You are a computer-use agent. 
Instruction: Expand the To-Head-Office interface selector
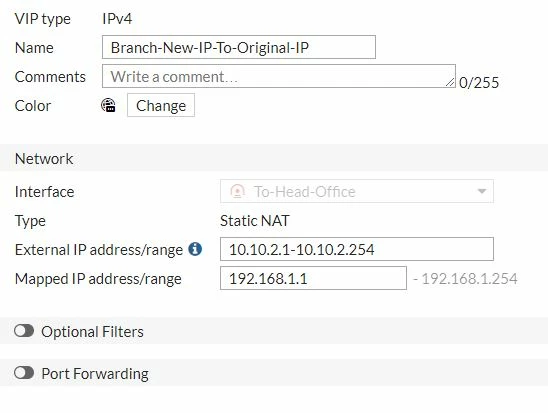tap(357, 191)
